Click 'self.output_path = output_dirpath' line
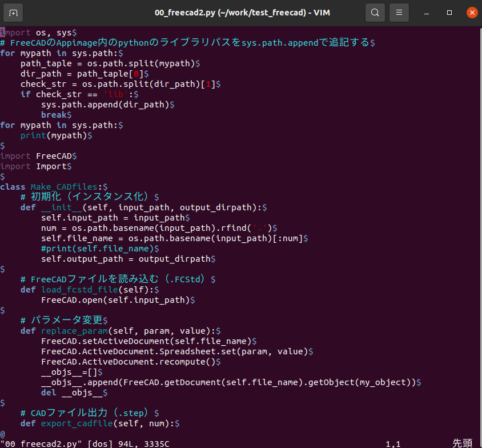The width and height of the screenshot is (482, 448). click(128, 259)
